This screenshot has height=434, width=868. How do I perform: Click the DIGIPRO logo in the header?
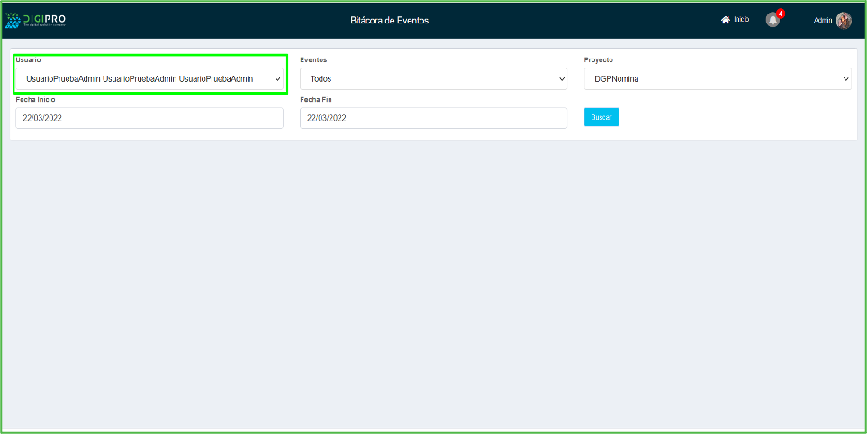[x=36, y=20]
